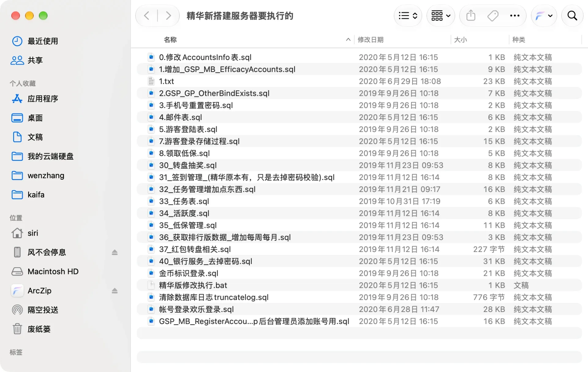Select the file 1.txt

(359, 81)
